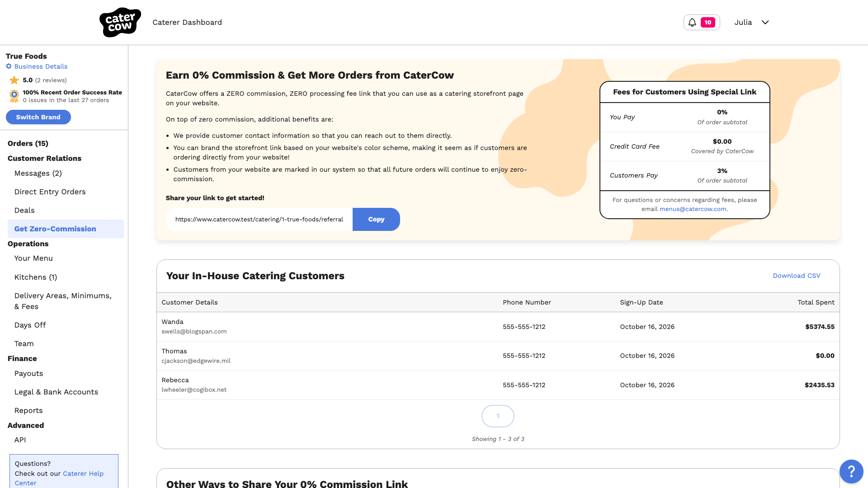
Task: Select pagination page 1
Action: click(498, 416)
